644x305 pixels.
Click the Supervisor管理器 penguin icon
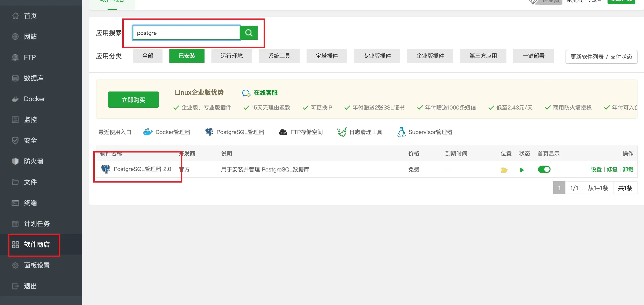tap(401, 132)
